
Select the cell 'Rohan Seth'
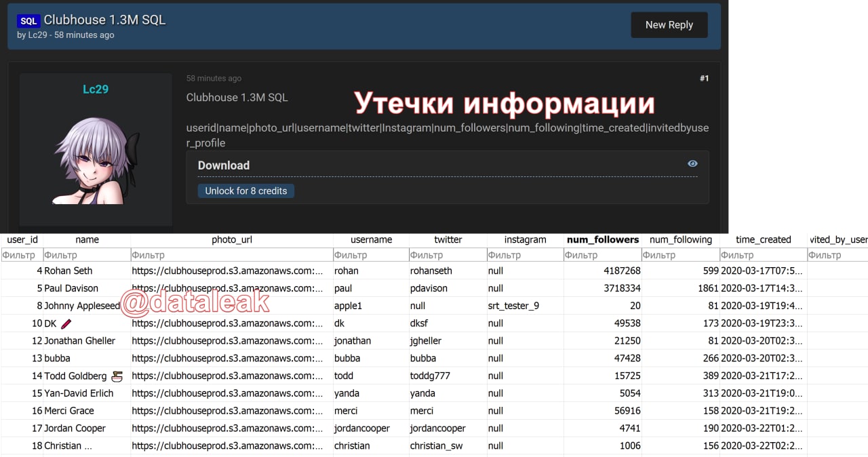point(87,271)
